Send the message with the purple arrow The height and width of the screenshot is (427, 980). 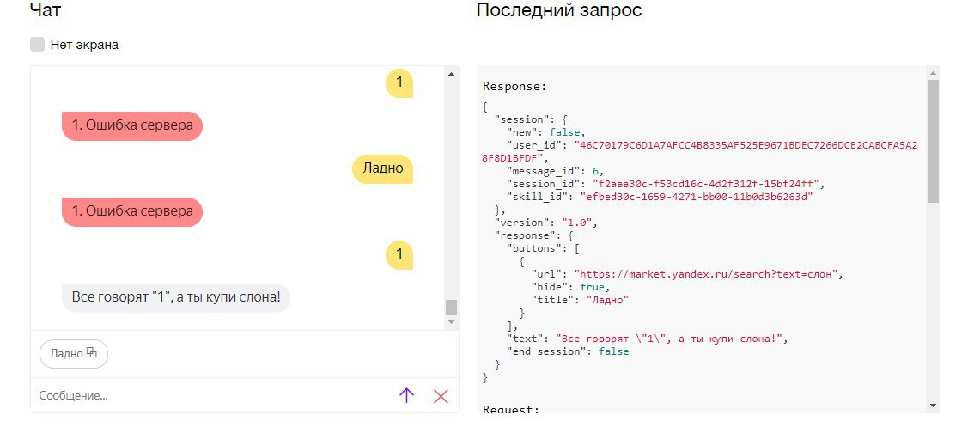pyautogui.click(x=407, y=395)
